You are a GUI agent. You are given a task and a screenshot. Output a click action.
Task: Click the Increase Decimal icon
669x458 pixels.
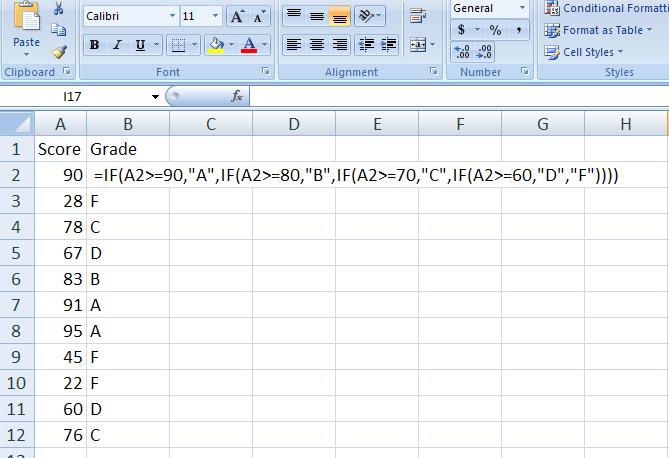[x=462, y=52]
